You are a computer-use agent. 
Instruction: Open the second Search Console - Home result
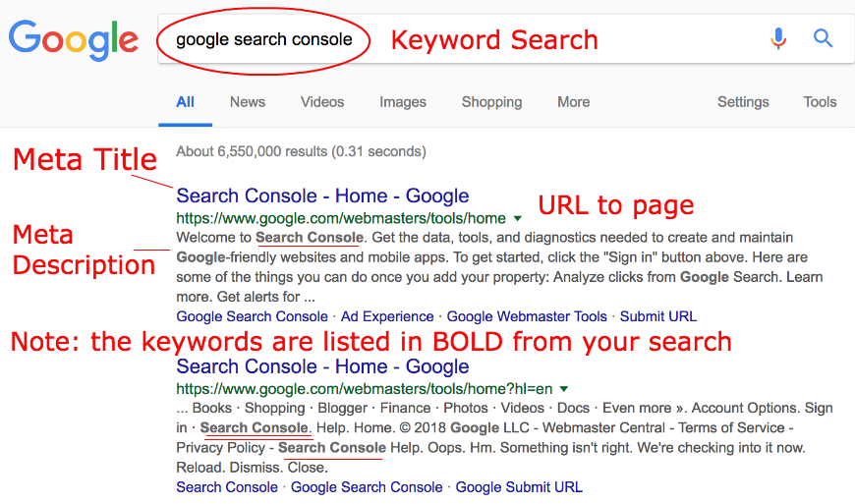pos(322,366)
